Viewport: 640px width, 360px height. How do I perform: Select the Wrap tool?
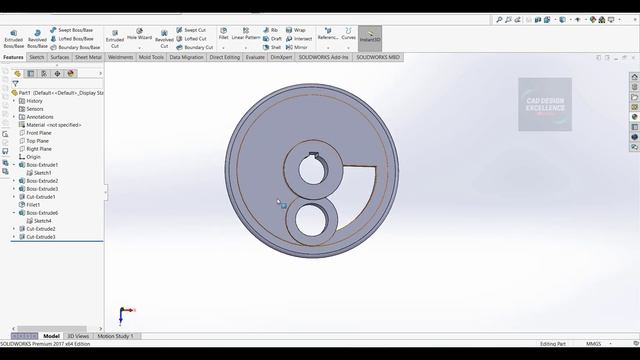[296, 30]
